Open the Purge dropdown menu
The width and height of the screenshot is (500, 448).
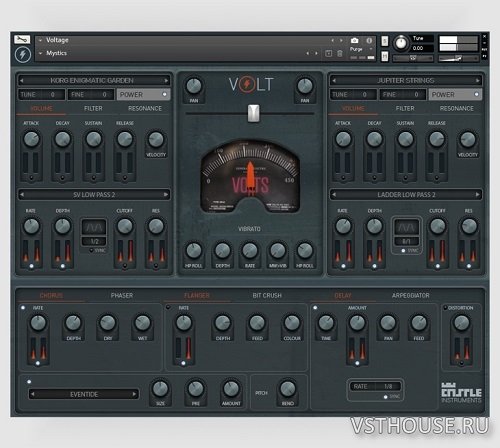point(361,49)
